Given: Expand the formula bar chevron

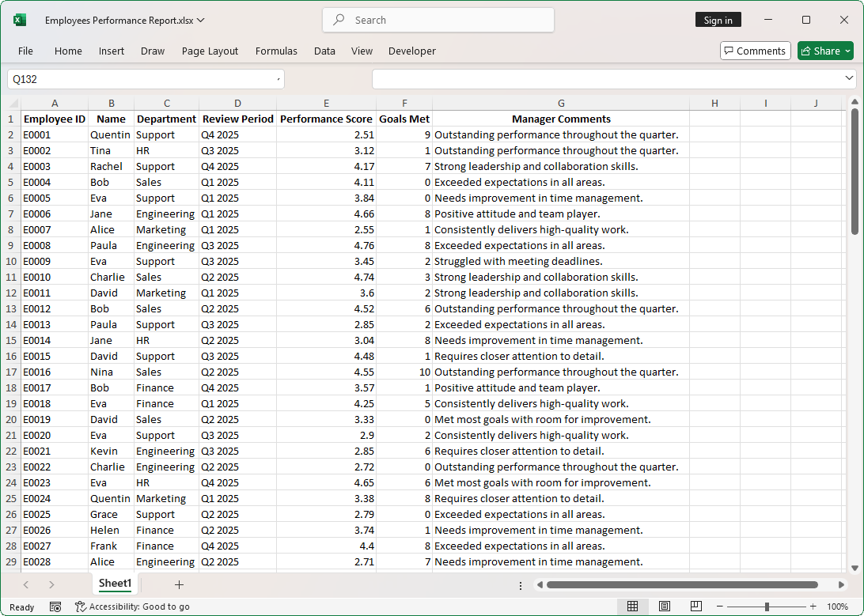Looking at the screenshot, I should [849, 79].
